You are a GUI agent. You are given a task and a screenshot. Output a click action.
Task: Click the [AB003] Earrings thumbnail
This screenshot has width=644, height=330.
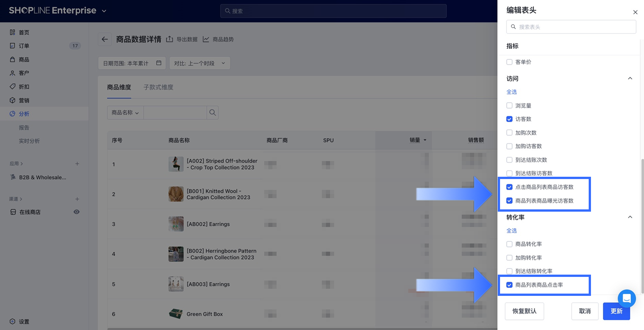pos(176,284)
